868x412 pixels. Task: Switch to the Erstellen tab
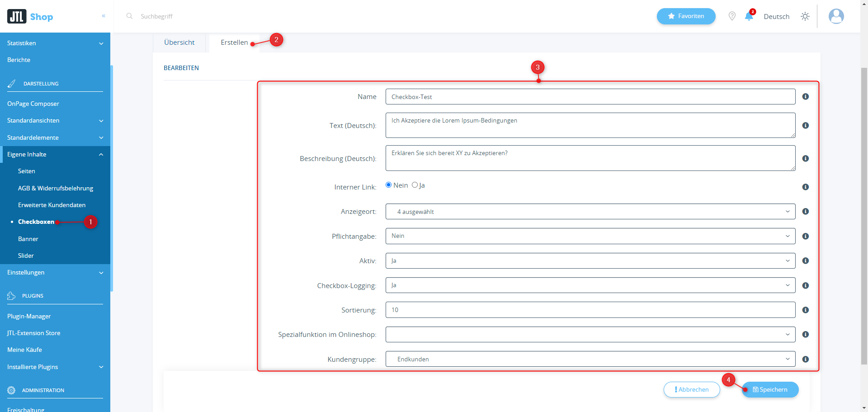[234, 43]
